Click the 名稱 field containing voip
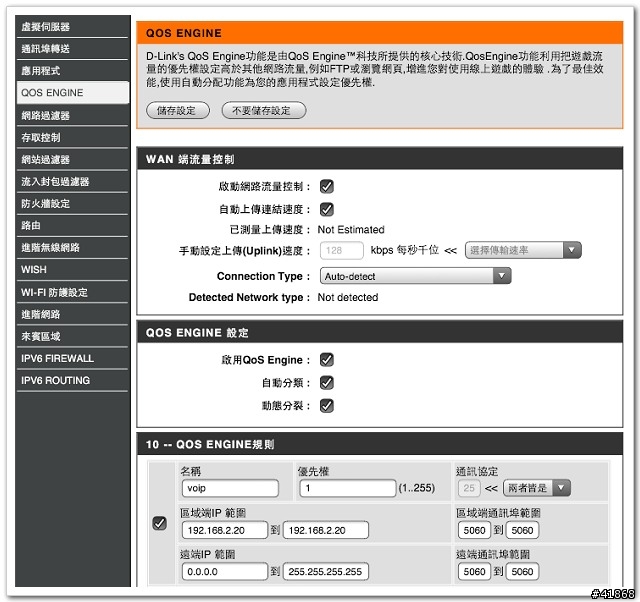 pos(230,488)
